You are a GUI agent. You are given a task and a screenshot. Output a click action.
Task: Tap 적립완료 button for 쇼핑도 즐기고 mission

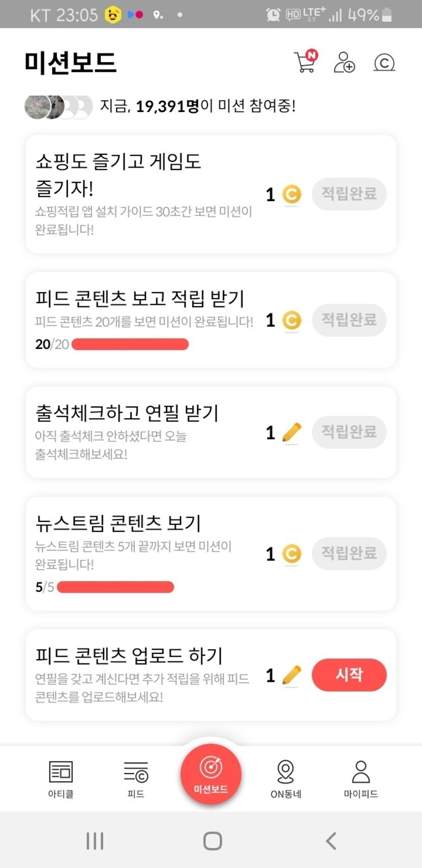[x=349, y=194]
